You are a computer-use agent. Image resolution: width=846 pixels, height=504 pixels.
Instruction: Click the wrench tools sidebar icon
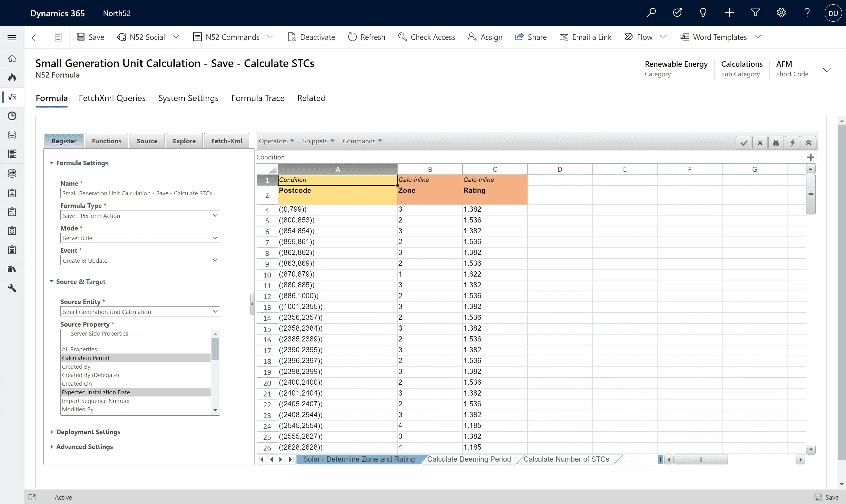click(12, 288)
